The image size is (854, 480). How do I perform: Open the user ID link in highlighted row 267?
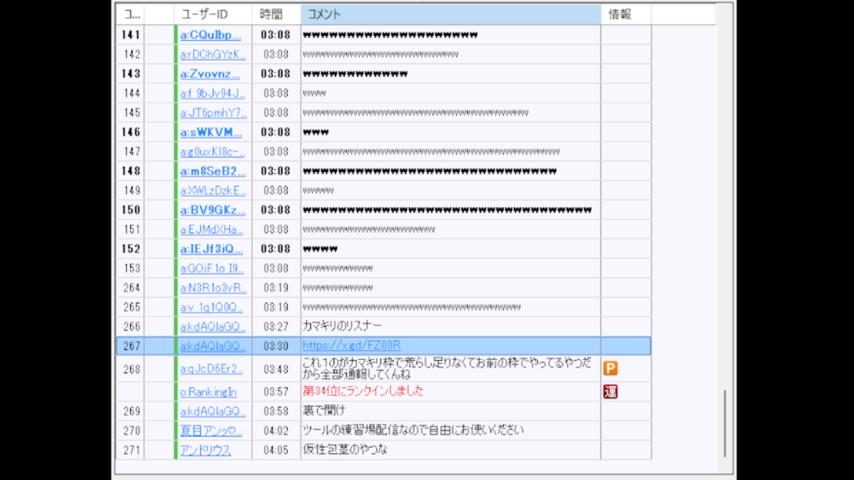coord(213,346)
